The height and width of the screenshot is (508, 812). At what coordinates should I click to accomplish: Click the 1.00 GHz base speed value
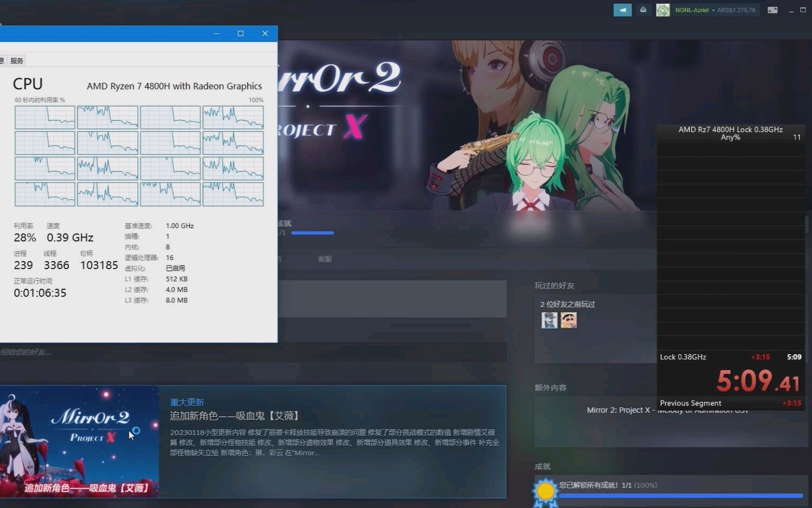point(180,226)
